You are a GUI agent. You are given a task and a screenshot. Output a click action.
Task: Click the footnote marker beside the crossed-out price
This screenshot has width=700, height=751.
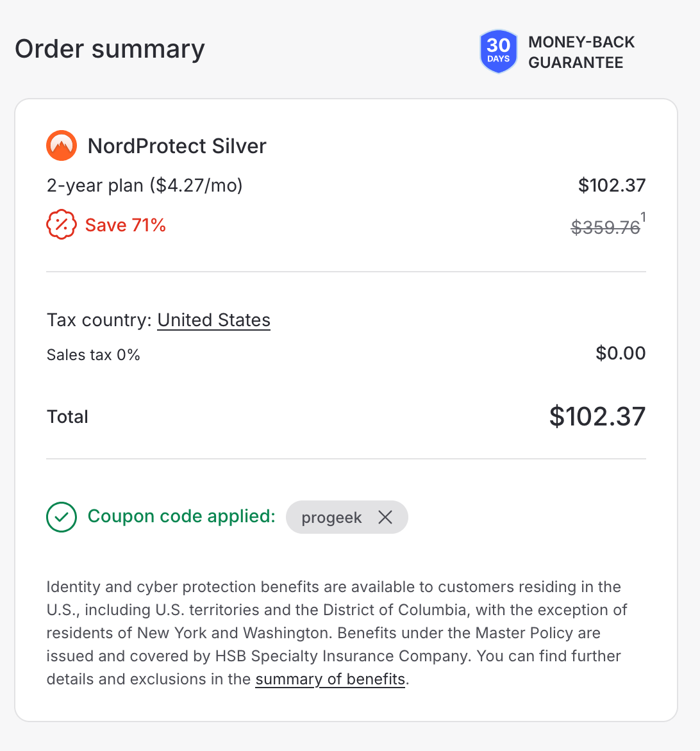(642, 217)
